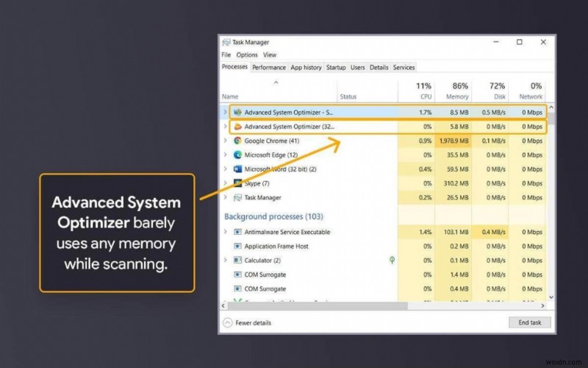Open the Options menu
Image resolution: width=588 pixels, height=368 pixels.
247,54
